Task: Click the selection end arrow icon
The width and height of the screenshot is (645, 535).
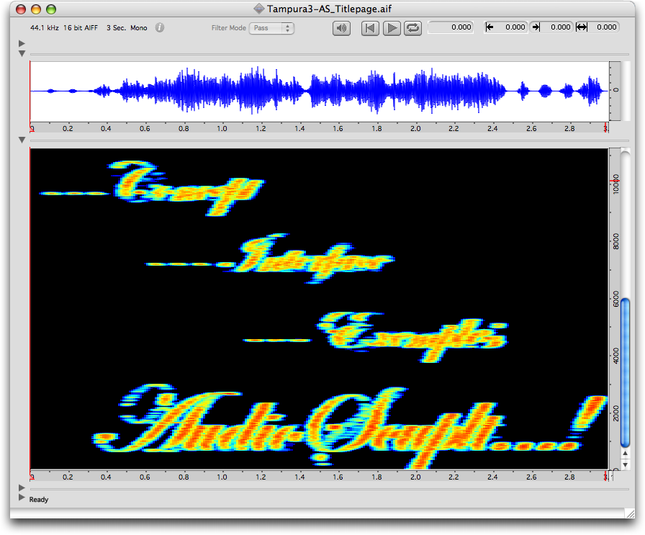Action: (537, 28)
